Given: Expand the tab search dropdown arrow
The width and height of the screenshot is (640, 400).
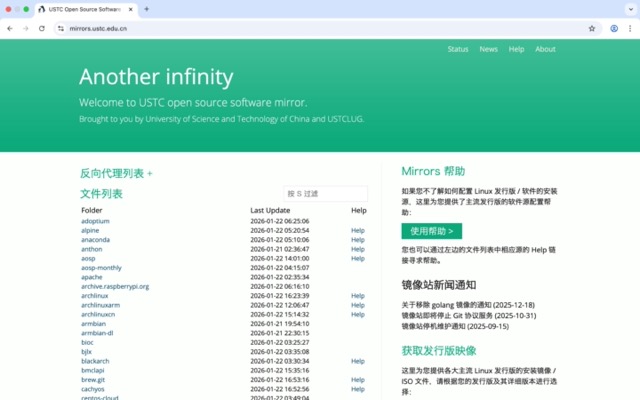Looking at the screenshot, I should point(628,9).
